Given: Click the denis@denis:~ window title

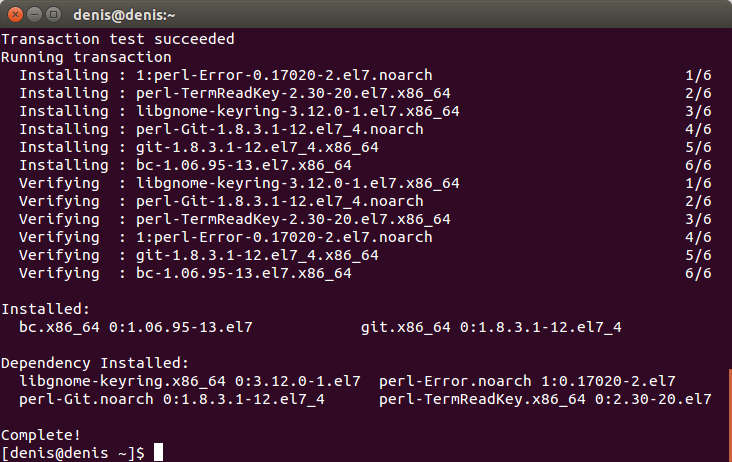Looking at the screenshot, I should coord(124,15).
